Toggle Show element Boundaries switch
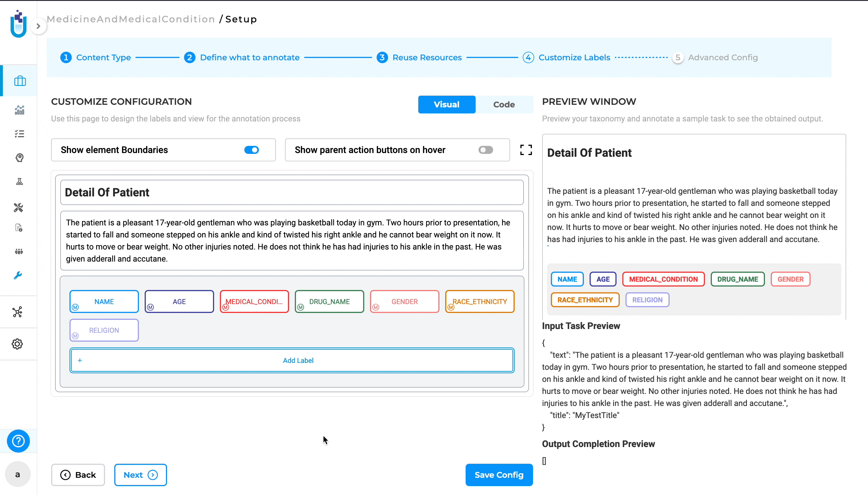 [x=251, y=150]
